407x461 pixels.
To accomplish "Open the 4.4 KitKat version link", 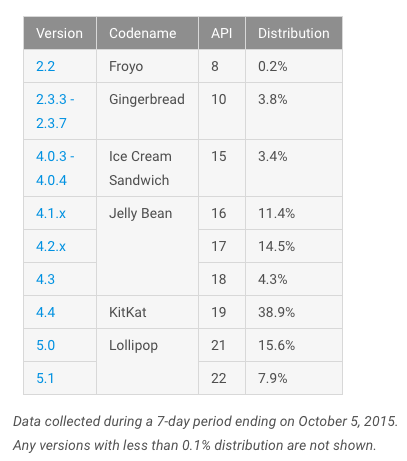I will tap(45, 312).
